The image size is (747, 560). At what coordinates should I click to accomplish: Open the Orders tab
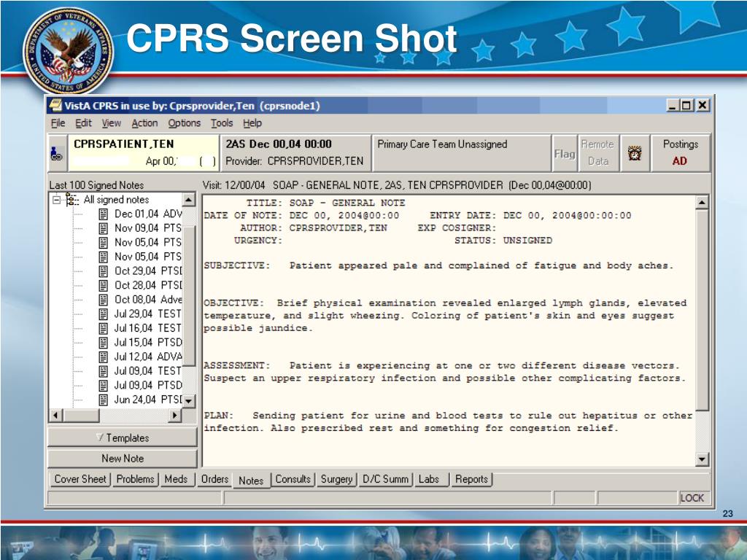pyautogui.click(x=215, y=479)
